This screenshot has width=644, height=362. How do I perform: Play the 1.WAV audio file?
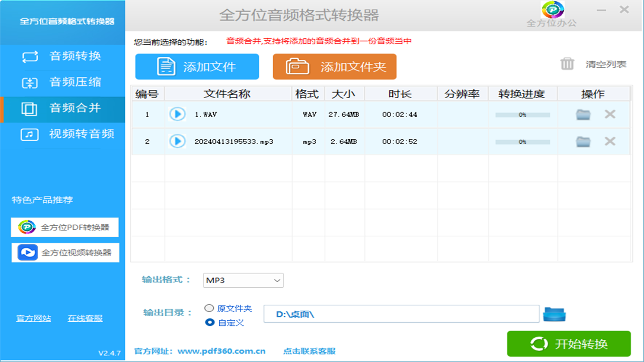[x=177, y=114]
